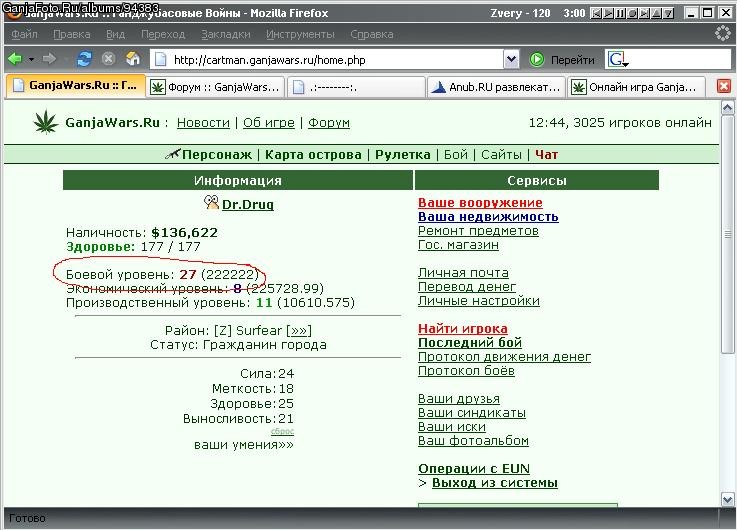Expand ваши умения»» skills link
The width and height of the screenshot is (737, 530).
[243, 444]
